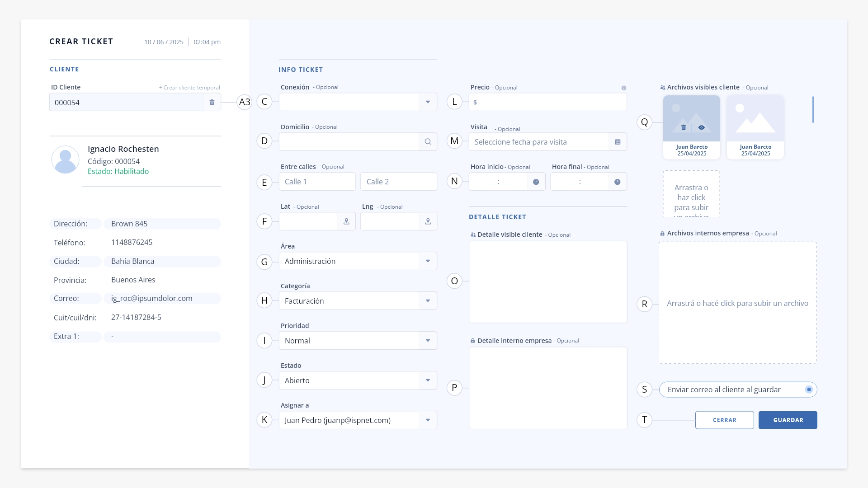Screen dimensions: 868x488
Task: Click the Precio info icon
Action: coord(623,88)
